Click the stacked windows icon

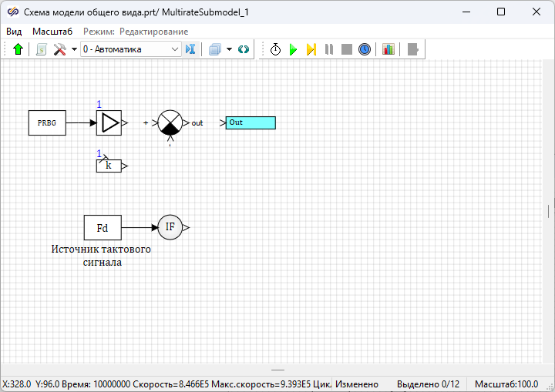pos(215,49)
